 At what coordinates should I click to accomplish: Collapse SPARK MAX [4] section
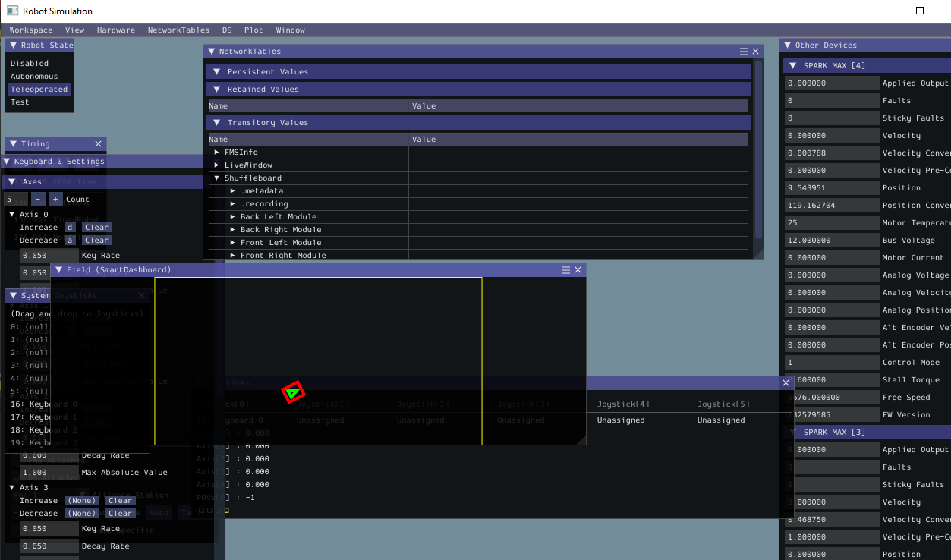pyautogui.click(x=795, y=66)
